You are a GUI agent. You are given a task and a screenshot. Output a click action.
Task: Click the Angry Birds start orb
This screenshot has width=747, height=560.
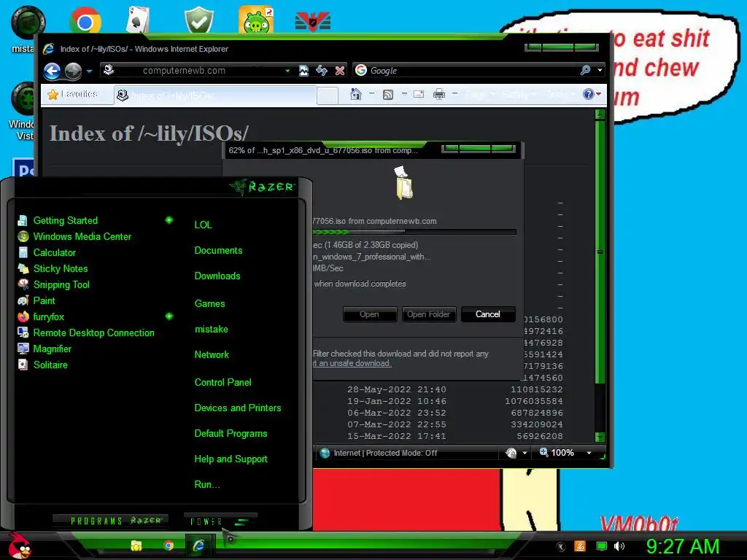click(18, 545)
